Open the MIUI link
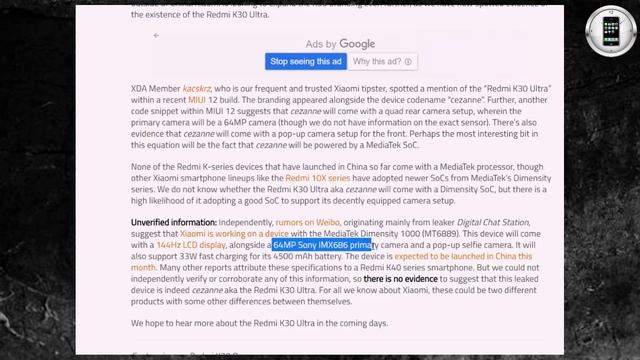Viewport: 640px width, 360px height. pyautogui.click(x=197, y=100)
